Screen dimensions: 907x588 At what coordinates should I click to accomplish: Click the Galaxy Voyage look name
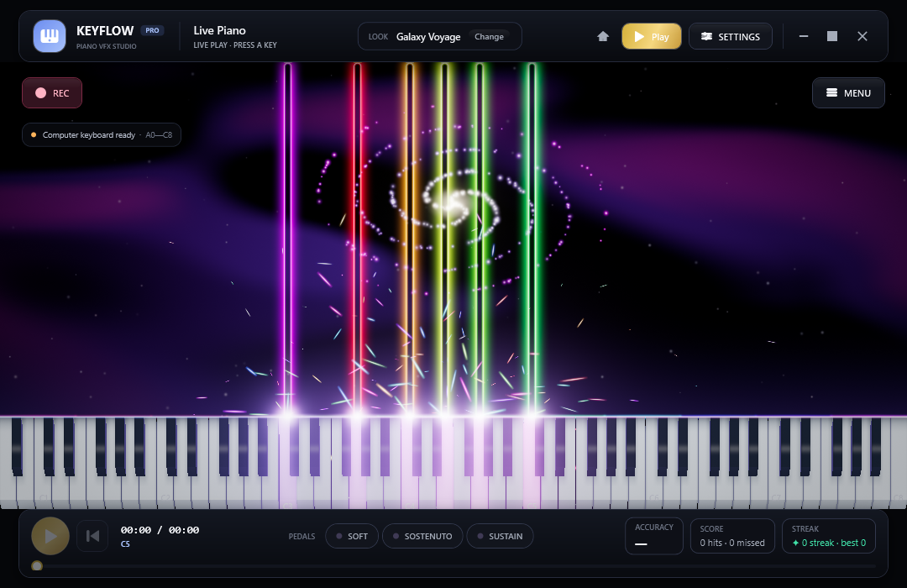point(428,36)
